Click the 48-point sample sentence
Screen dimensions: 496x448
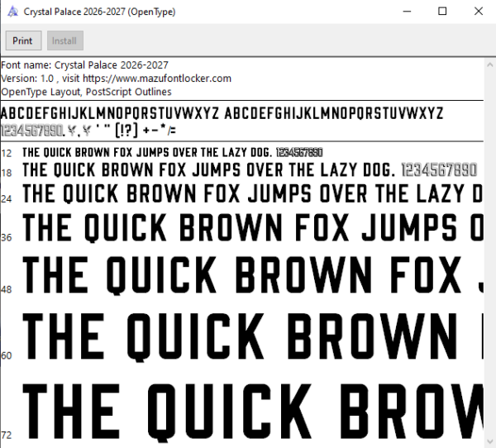[252, 274]
